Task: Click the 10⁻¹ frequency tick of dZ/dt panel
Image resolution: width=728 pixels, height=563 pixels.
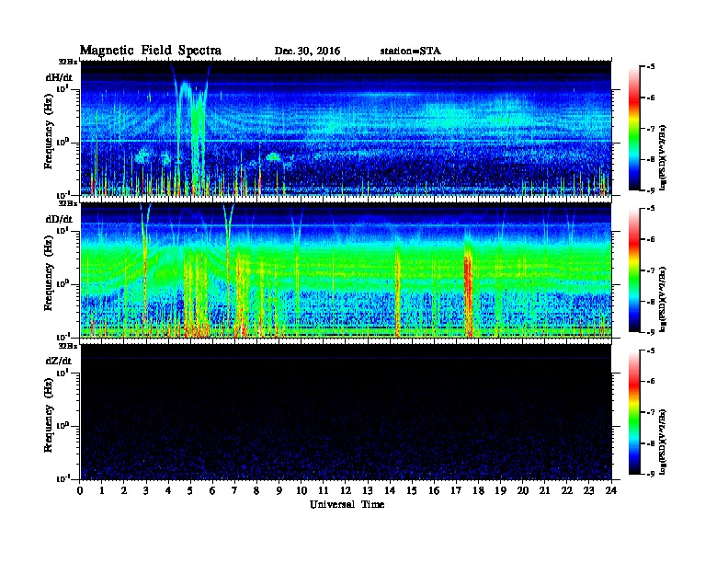Action: pos(63,478)
